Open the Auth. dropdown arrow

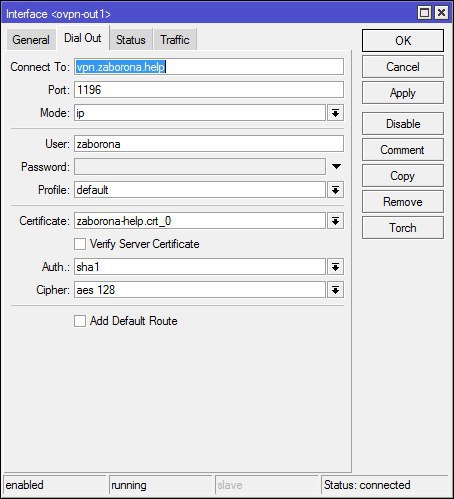click(x=335, y=267)
